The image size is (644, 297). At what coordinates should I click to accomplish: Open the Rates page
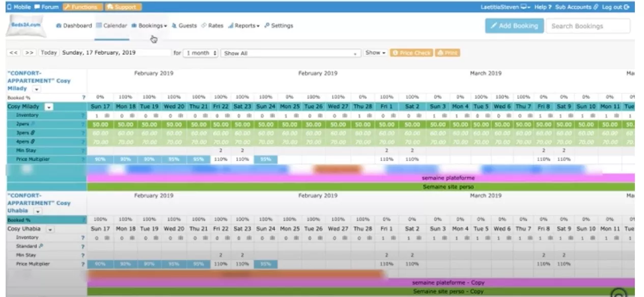click(212, 25)
